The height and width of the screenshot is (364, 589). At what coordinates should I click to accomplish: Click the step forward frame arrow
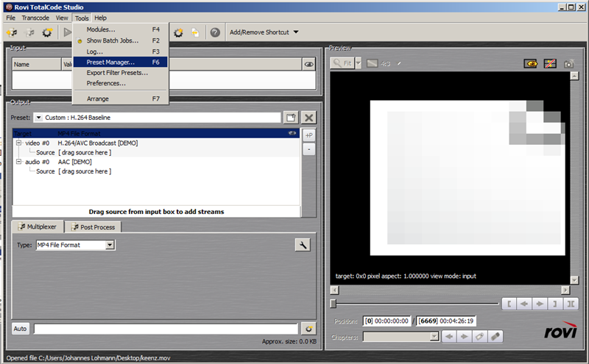click(x=540, y=304)
